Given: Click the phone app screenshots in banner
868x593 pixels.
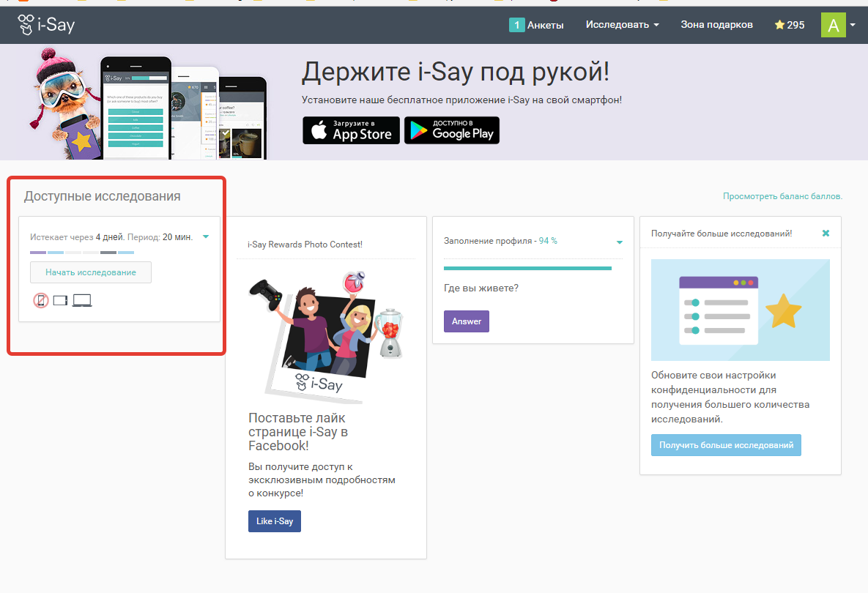Looking at the screenshot, I should click(184, 108).
